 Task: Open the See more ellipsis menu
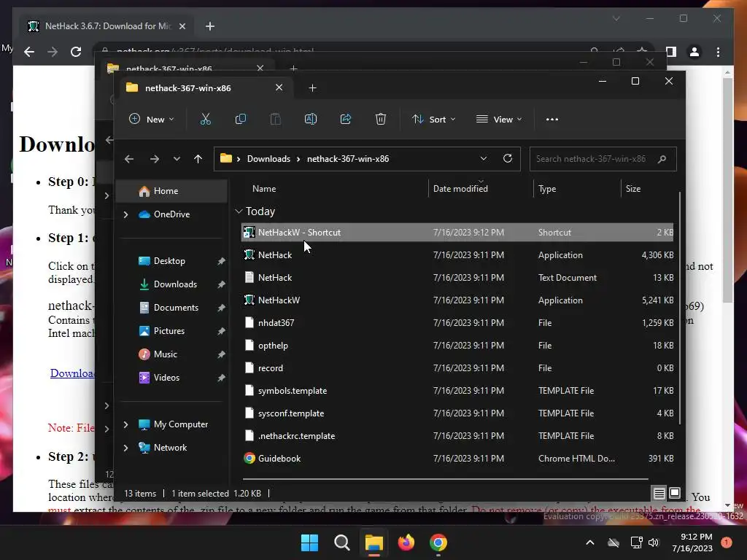(x=552, y=120)
